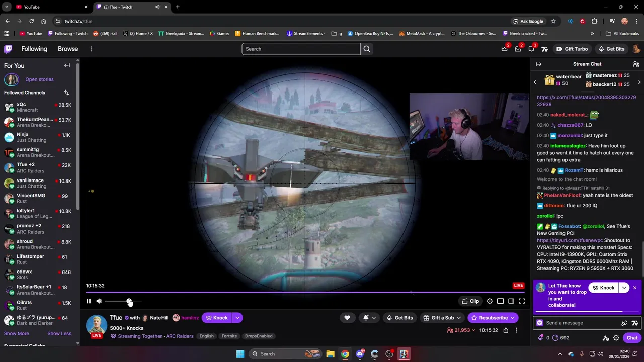Image resolution: width=644 pixels, height=362 pixels.
Task: Open the notifications inbox icon
Action: [x=518, y=49]
